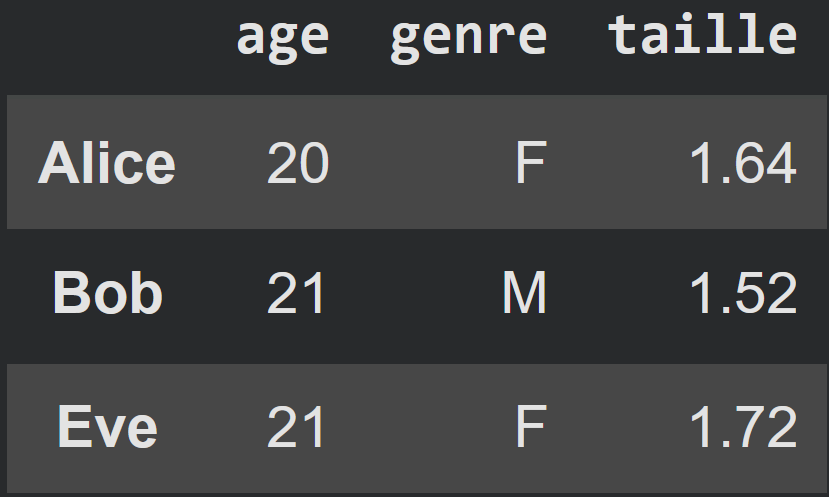Click Alice's age value 20
Viewport: 829px width, 497px height.
(x=297, y=163)
